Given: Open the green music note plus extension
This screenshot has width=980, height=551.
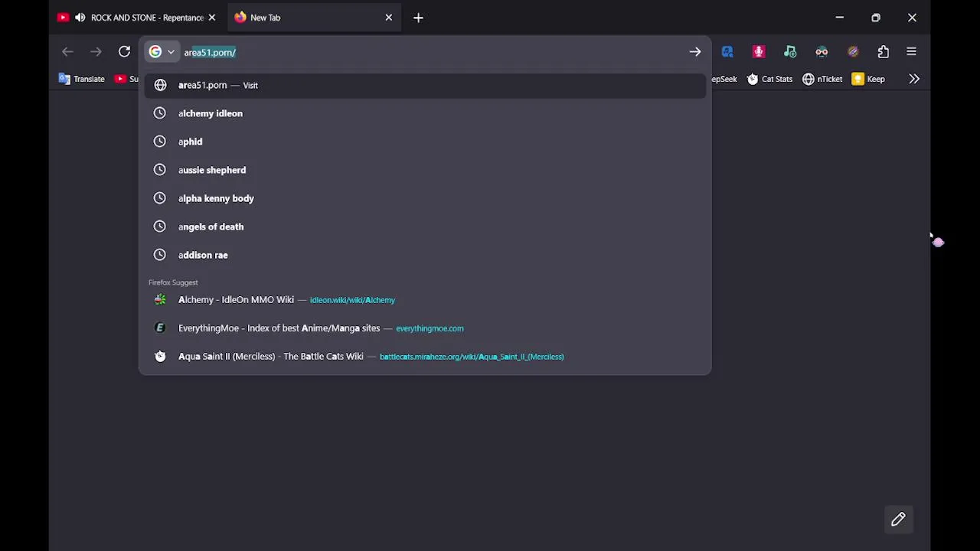Looking at the screenshot, I should click(x=790, y=52).
